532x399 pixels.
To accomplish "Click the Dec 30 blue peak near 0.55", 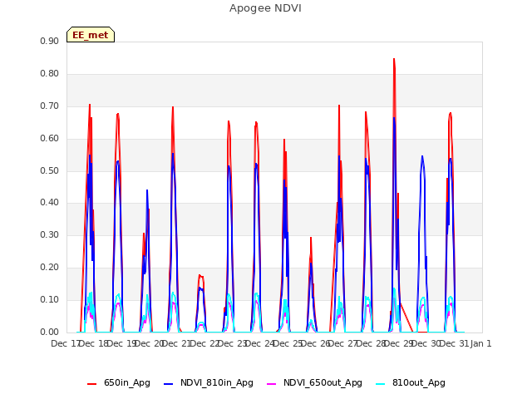I will [x=422, y=156].
